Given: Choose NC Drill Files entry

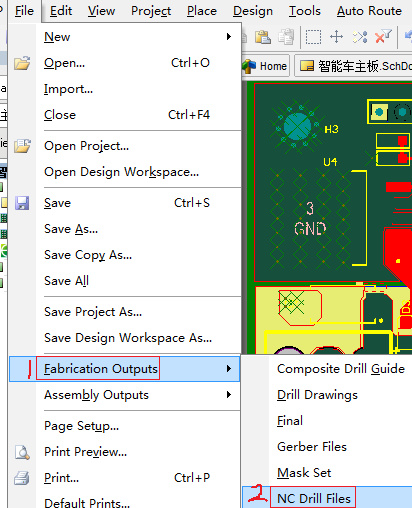Looking at the screenshot, I should 328,497.
